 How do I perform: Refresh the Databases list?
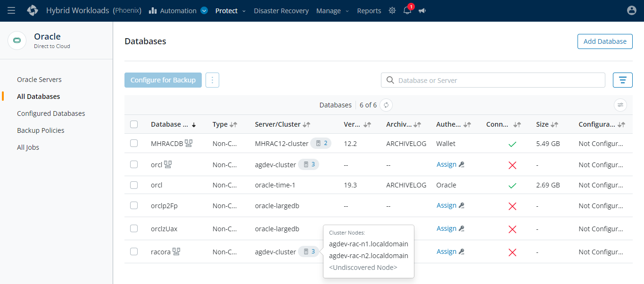[x=386, y=105]
